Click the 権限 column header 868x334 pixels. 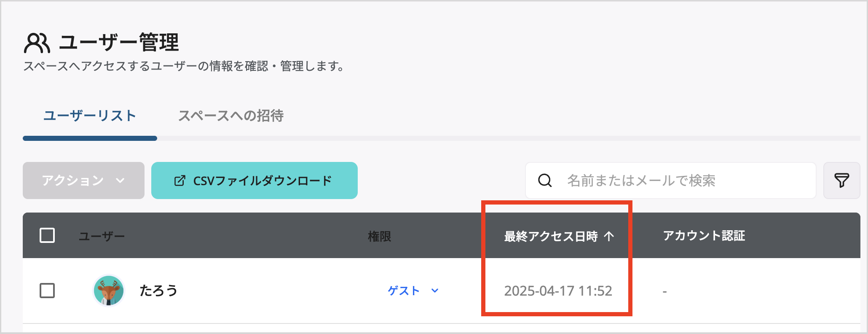tap(379, 236)
